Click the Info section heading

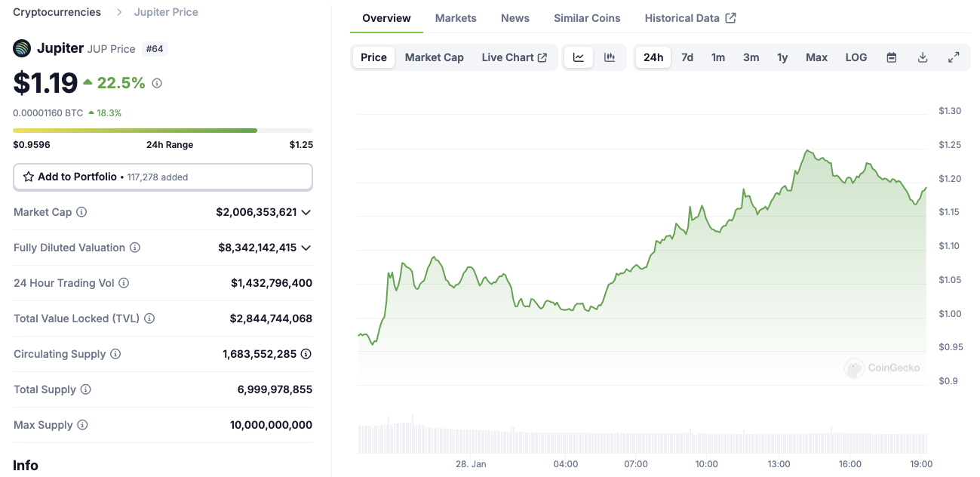pos(26,466)
